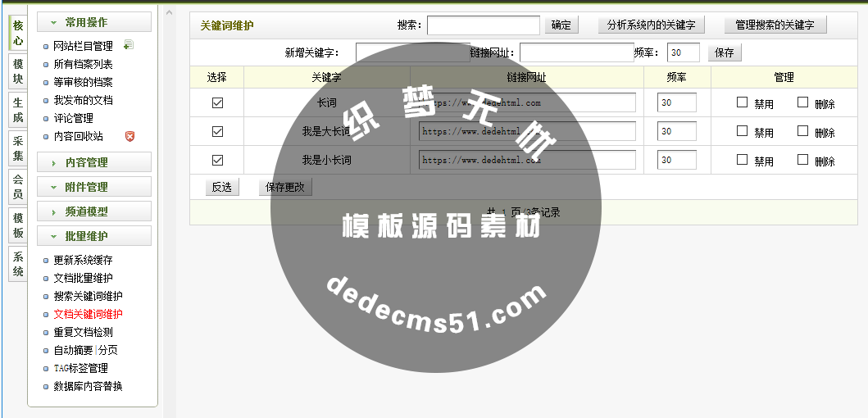Image resolution: width=868 pixels, height=418 pixels.
Task: Click the 保存更改 button
Action: (x=285, y=187)
